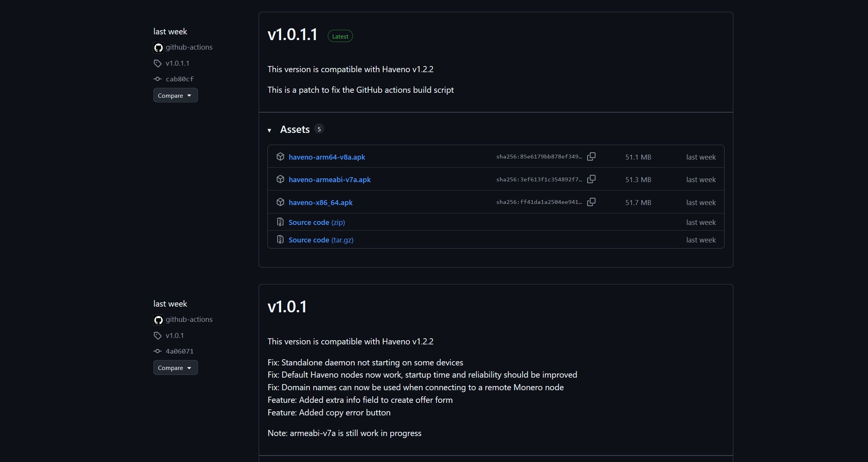The image size is (868, 462).
Task: Click github-actions avatar for v1.0.1 release
Action: (158, 320)
